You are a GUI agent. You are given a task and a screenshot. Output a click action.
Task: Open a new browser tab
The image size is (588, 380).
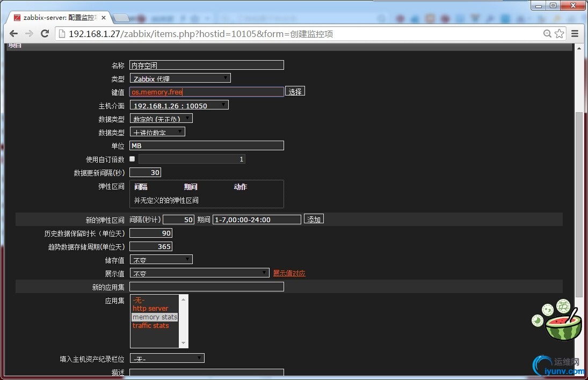point(121,18)
